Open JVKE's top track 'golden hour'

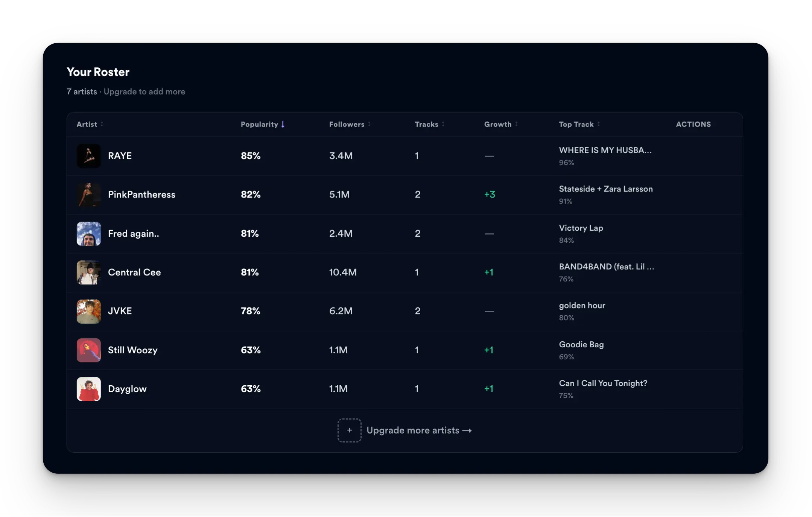(x=582, y=306)
